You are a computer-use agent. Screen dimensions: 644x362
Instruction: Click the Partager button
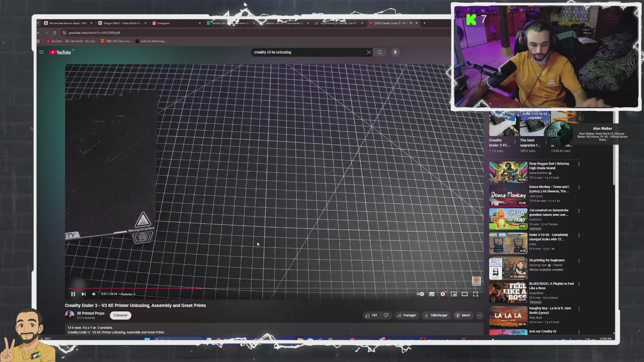pos(407,315)
